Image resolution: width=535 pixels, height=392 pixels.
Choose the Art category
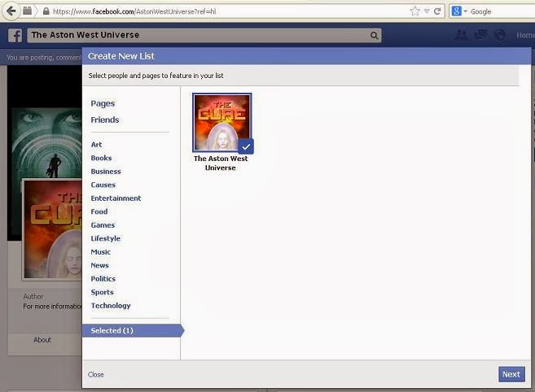96,145
